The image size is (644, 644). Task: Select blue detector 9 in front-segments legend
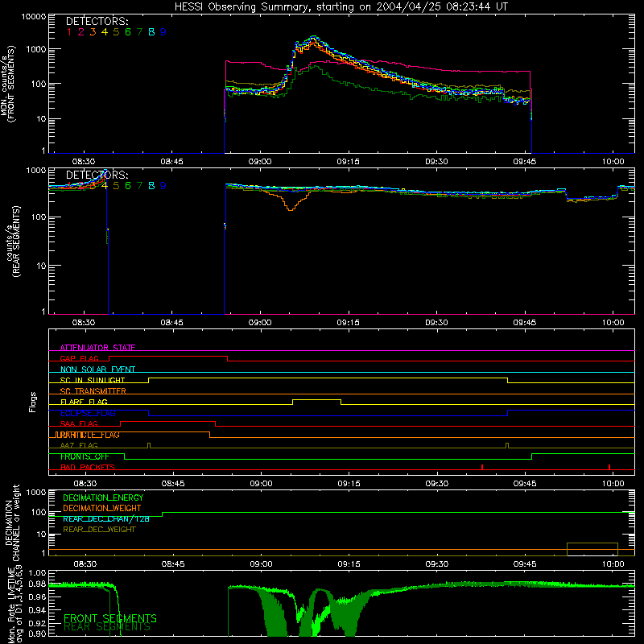coord(163,32)
